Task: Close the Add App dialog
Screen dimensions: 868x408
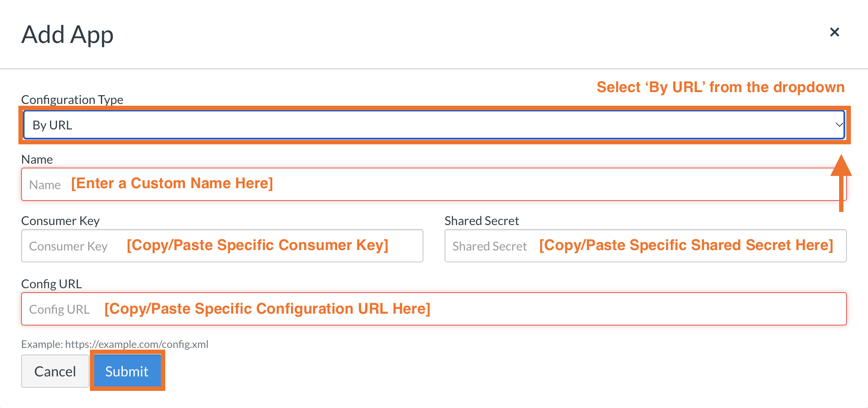Action: [834, 32]
